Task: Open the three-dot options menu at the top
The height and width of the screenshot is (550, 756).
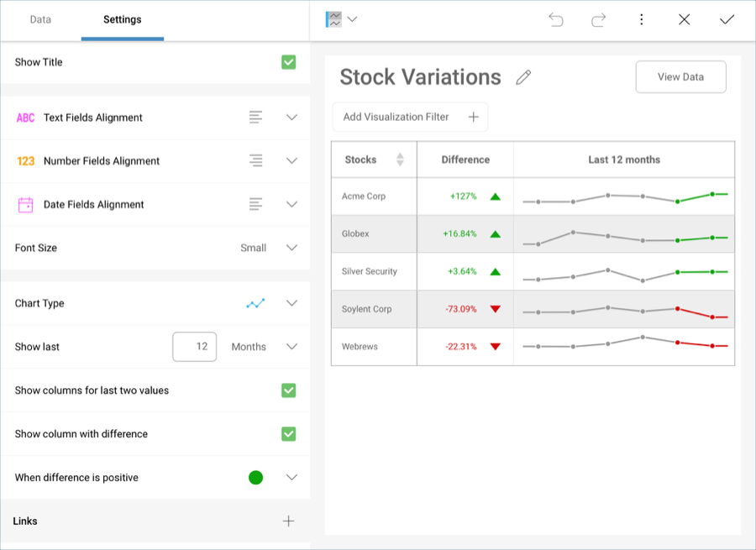Action: coord(642,18)
